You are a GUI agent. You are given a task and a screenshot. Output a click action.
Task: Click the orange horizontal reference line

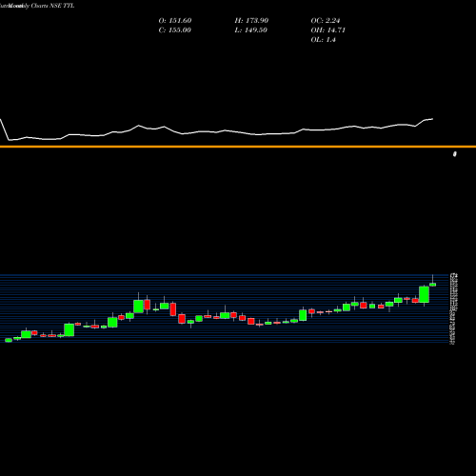(238, 147)
